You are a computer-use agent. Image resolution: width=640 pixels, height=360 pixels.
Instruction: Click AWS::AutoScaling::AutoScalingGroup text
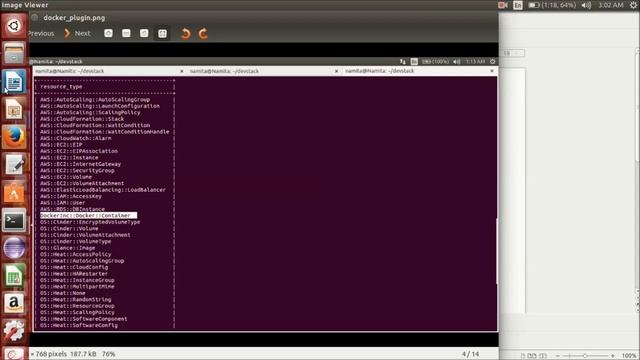coord(95,100)
